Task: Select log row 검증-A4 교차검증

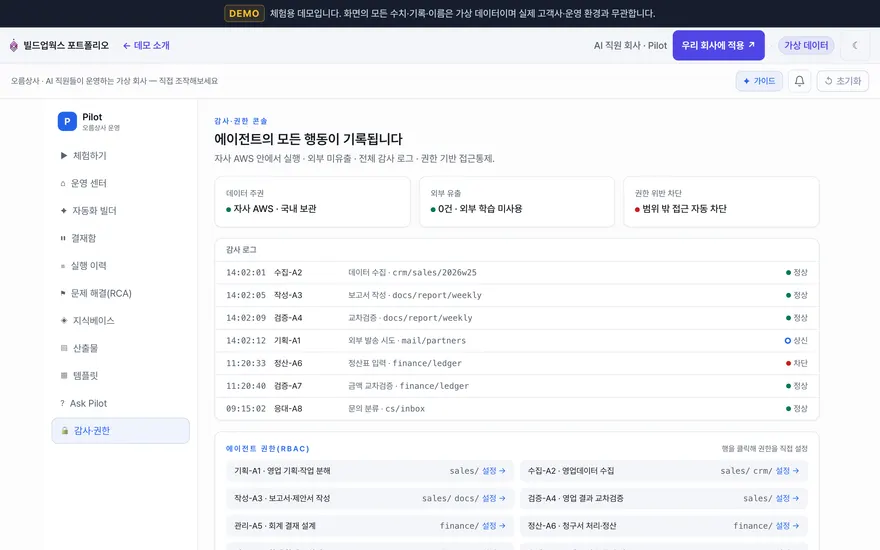Action: pyautogui.click(x=517, y=318)
